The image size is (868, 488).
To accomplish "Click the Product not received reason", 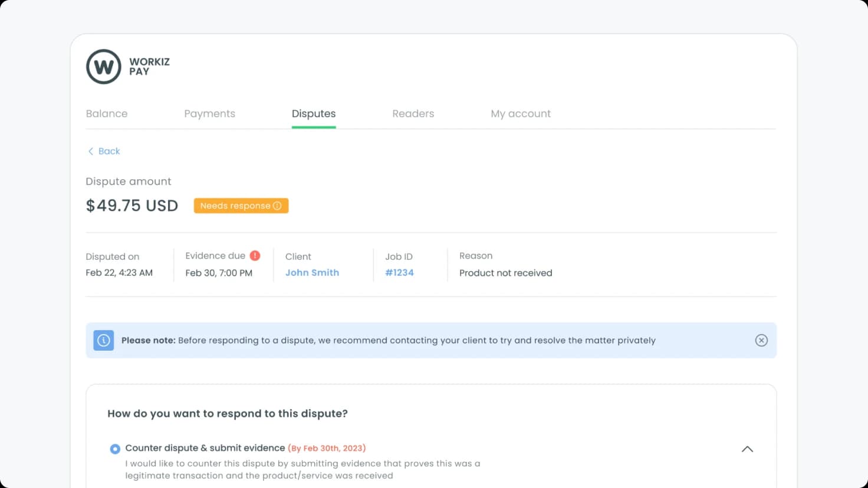I will 506,273.
